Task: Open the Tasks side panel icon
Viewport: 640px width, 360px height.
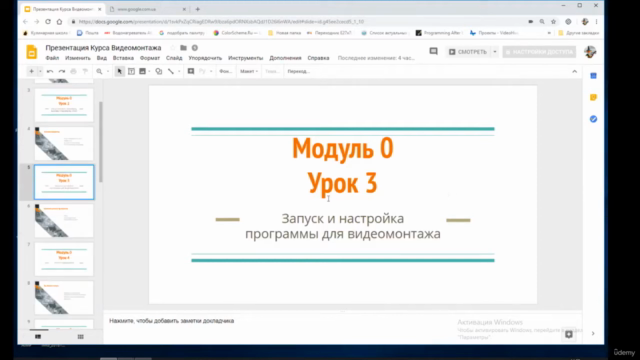Action: point(593,119)
